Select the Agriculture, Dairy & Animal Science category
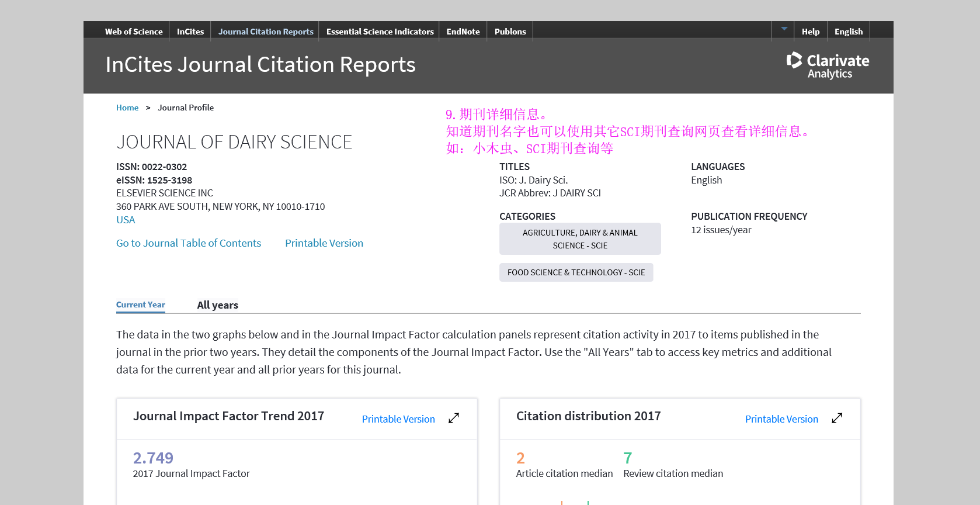This screenshot has height=505, width=980. (x=580, y=239)
